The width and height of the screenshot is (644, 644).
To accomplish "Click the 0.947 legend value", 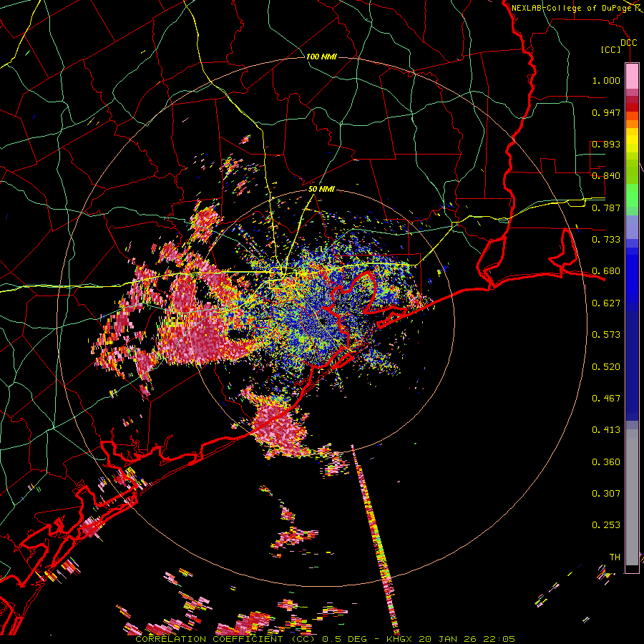I will pos(606,112).
